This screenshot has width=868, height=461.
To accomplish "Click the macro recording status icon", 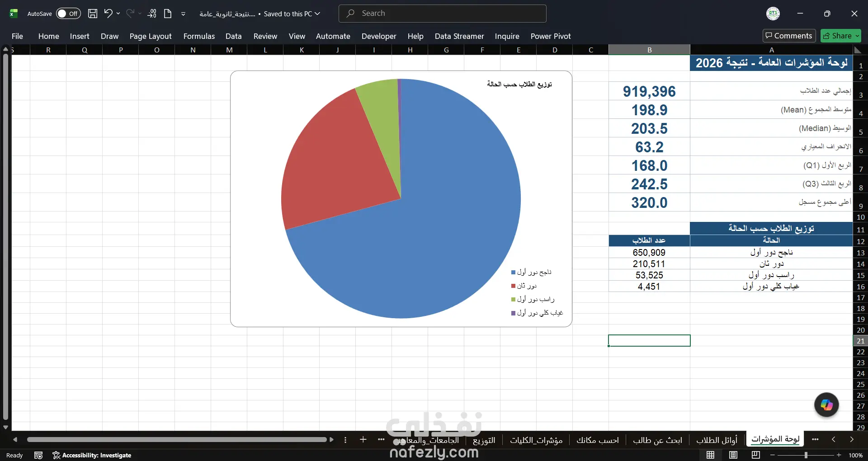I will point(38,455).
